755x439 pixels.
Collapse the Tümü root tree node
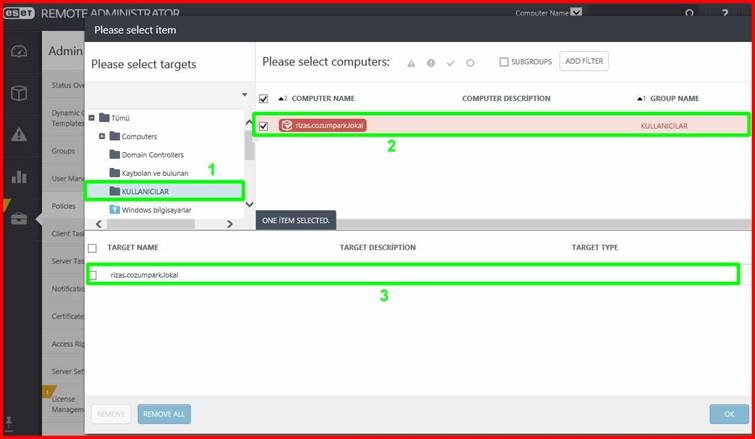pos(92,117)
